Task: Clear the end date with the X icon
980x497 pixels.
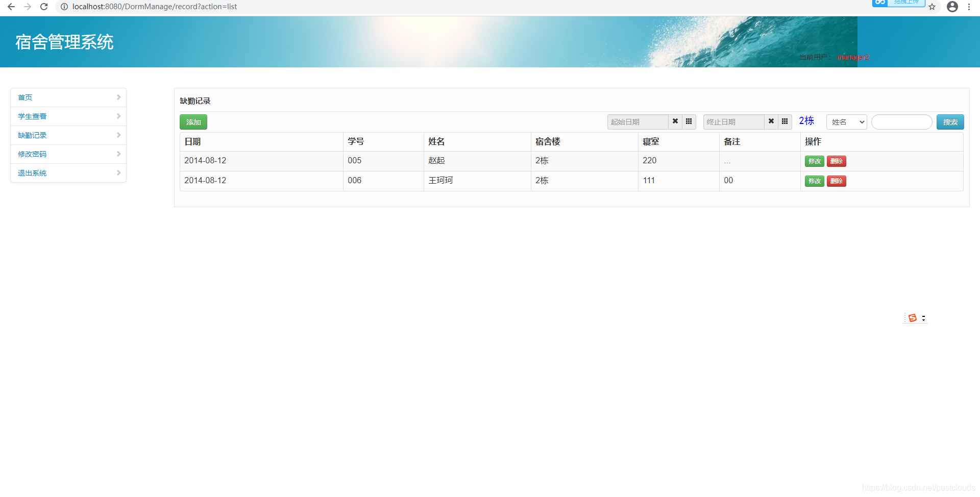Action: [x=771, y=121]
